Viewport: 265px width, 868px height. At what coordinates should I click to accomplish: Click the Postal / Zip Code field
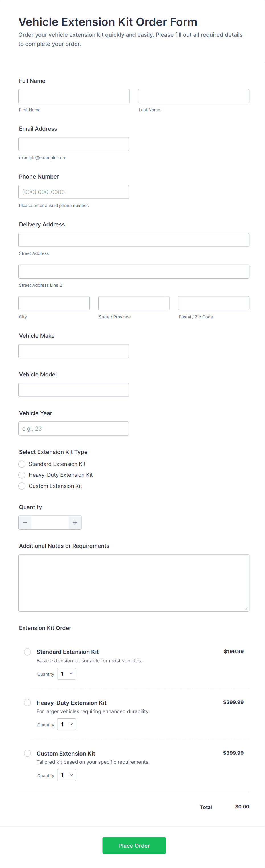pyautogui.click(x=213, y=303)
